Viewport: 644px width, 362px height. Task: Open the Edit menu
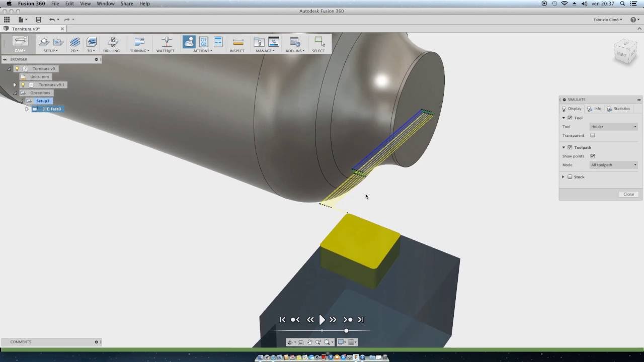point(69,4)
